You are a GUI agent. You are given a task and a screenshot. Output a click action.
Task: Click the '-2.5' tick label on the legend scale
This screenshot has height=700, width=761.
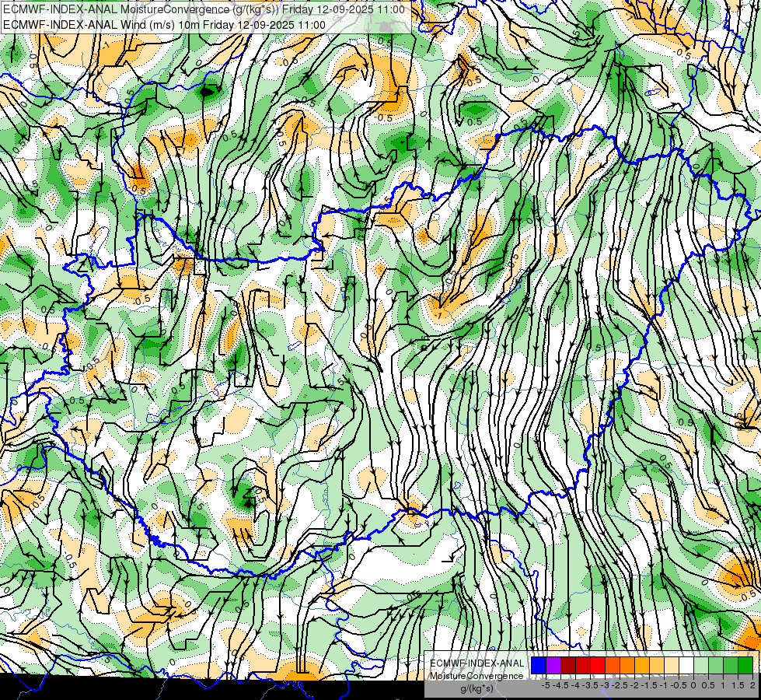(x=620, y=685)
